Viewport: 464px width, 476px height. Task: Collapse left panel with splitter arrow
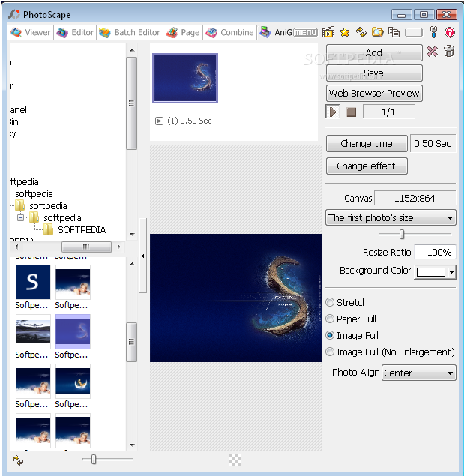tap(142, 256)
